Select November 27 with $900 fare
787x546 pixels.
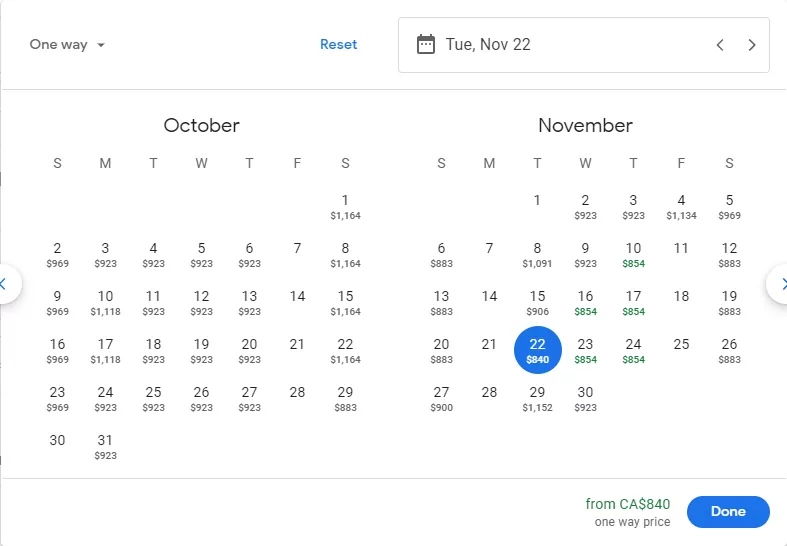(441, 398)
